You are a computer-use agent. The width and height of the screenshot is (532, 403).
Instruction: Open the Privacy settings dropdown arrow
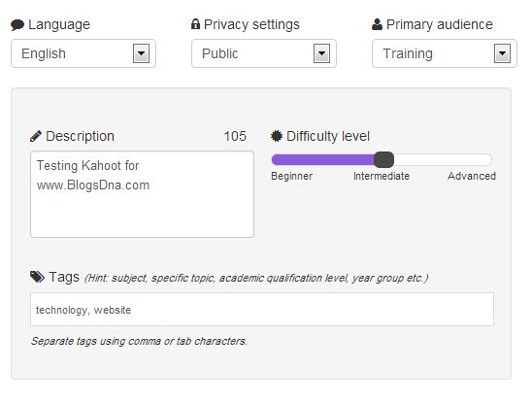(x=321, y=53)
